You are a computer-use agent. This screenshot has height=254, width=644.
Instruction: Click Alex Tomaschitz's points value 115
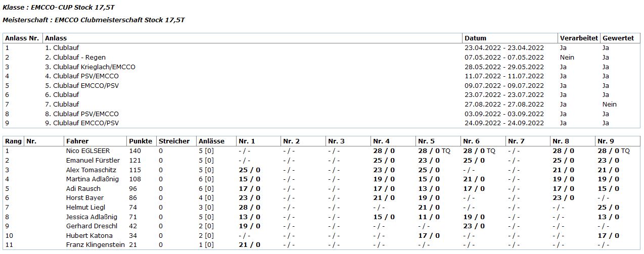(134, 170)
